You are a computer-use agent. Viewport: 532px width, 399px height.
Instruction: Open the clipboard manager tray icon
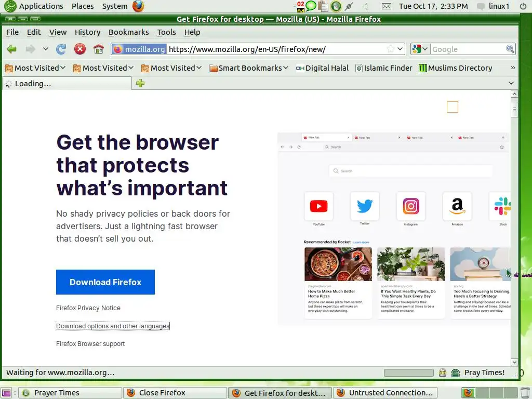click(x=323, y=6)
